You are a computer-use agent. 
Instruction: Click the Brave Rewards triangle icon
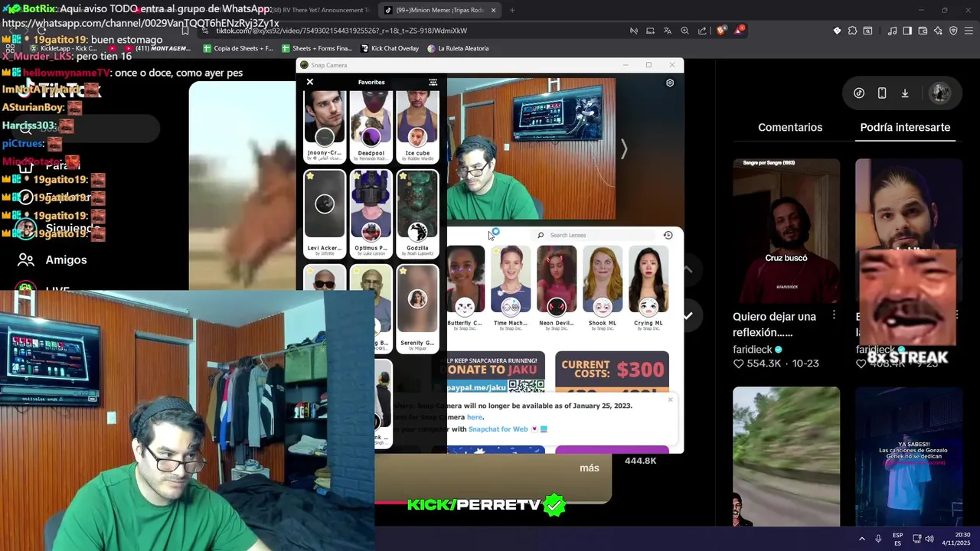point(739,31)
